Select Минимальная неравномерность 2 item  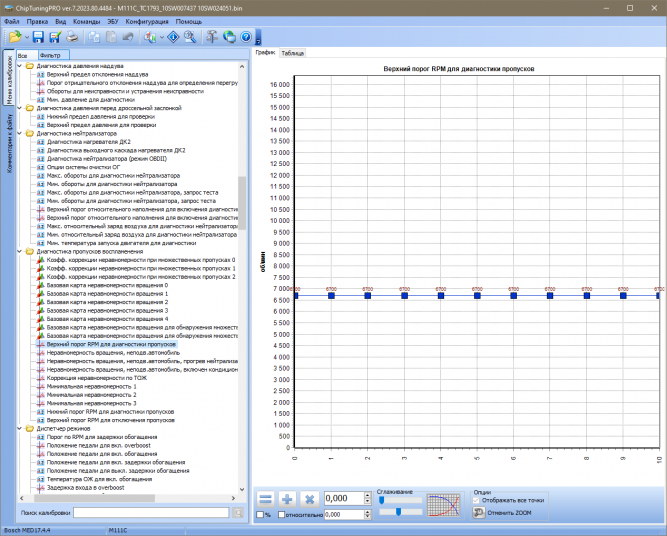[91, 395]
